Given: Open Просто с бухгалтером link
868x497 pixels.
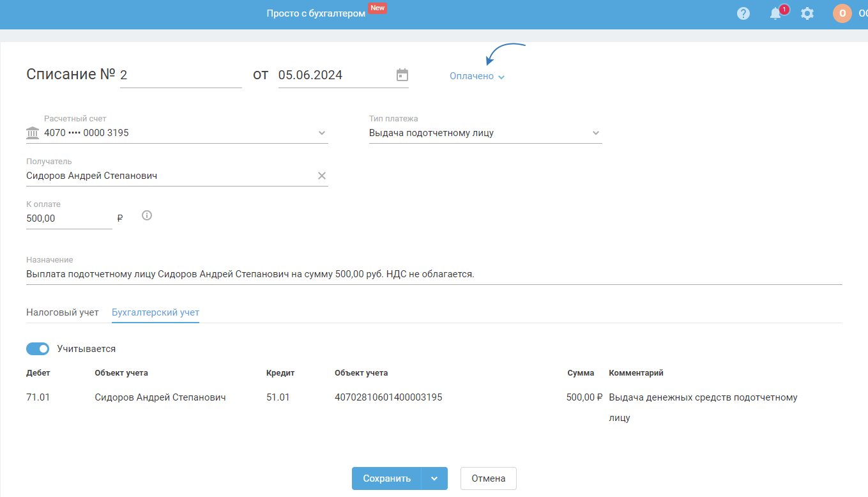Looking at the screenshot, I should [316, 13].
